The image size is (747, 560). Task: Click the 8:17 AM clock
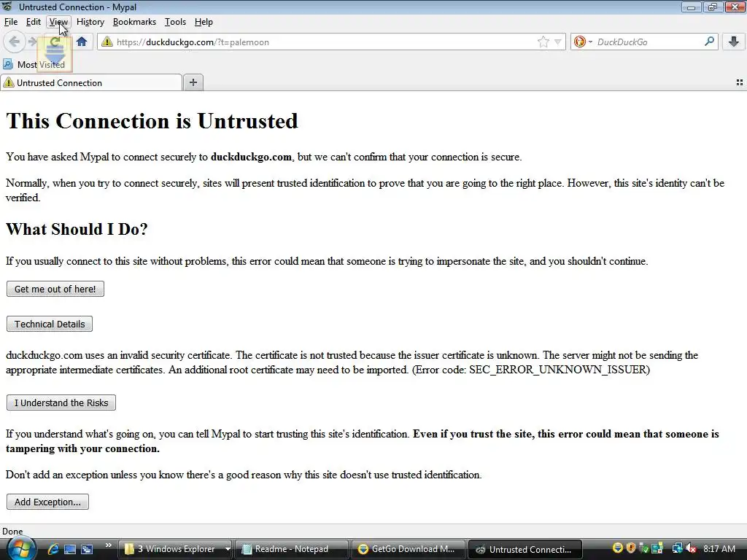(719, 549)
